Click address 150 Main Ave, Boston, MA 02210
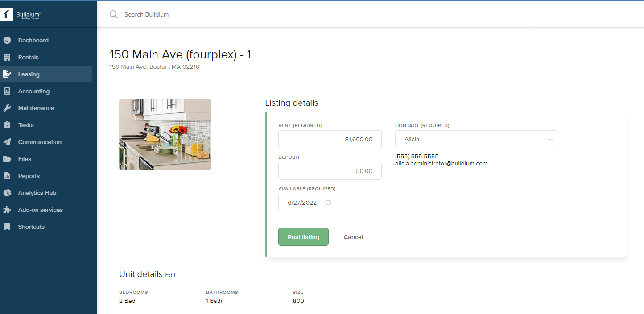Viewport: 644px width, 314px height. point(155,67)
